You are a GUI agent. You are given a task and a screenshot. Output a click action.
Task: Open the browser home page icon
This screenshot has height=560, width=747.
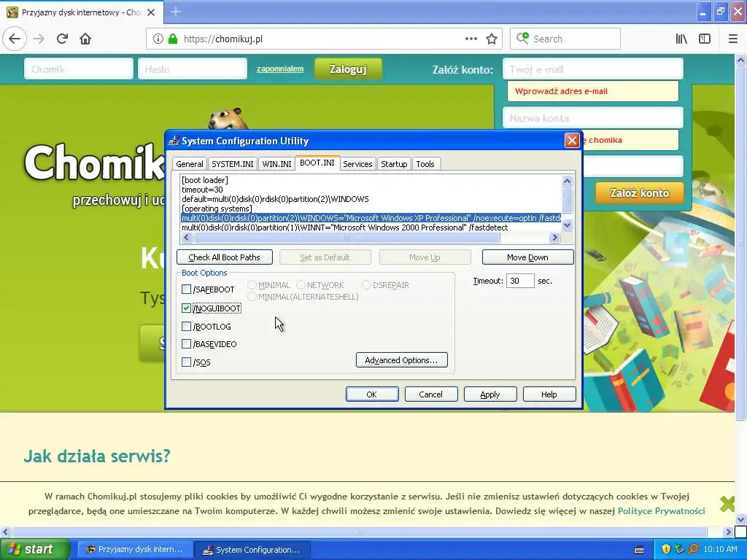coord(85,39)
